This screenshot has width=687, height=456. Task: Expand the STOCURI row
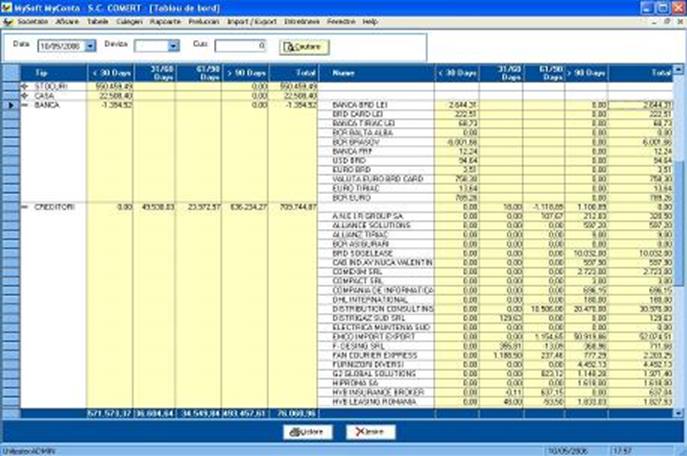point(25,86)
